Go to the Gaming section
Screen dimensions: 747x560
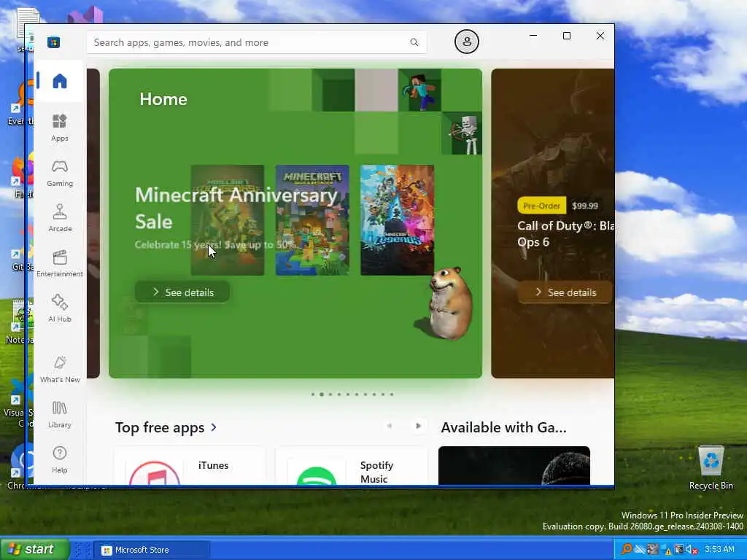pyautogui.click(x=60, y=173)
